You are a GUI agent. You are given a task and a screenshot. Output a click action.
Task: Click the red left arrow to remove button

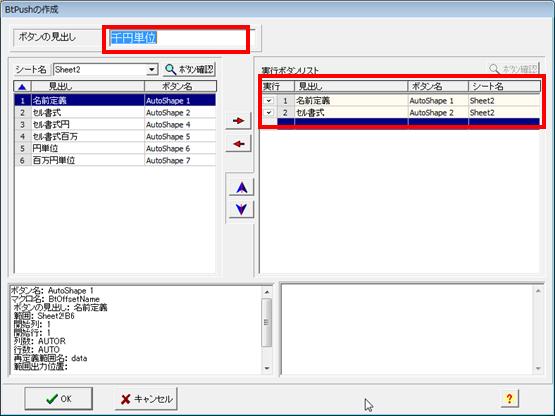[x=239, y=144]
